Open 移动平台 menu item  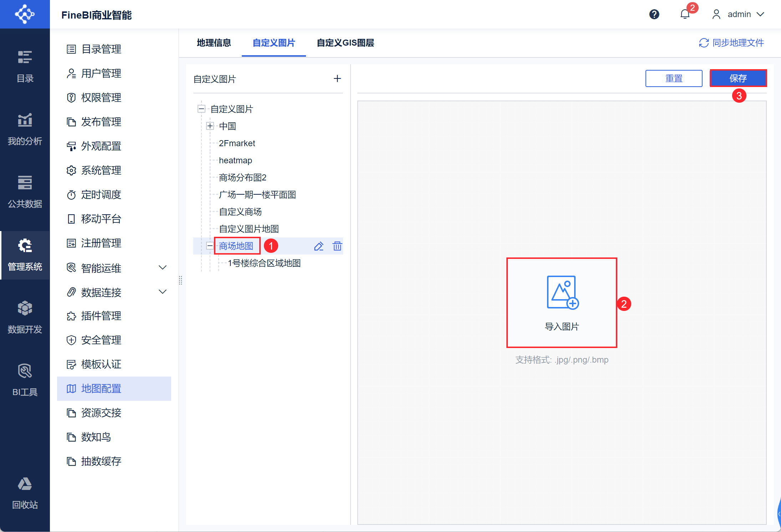[x=114, y=219]
